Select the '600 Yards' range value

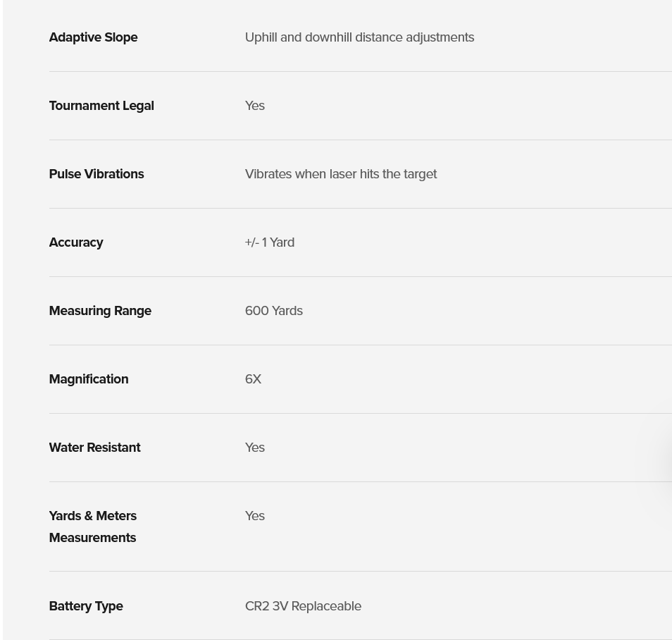coord(274,311)
